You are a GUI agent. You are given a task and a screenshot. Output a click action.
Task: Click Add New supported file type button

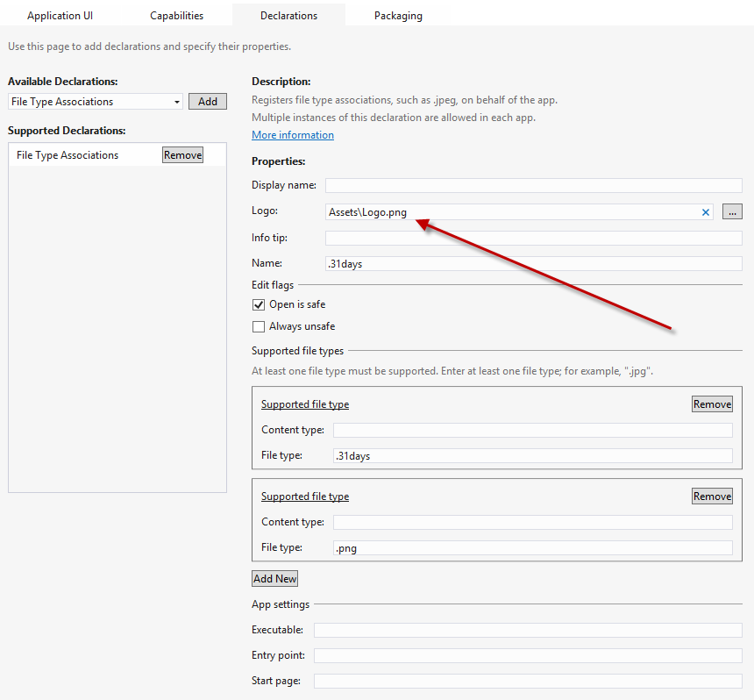pos(275,579)
